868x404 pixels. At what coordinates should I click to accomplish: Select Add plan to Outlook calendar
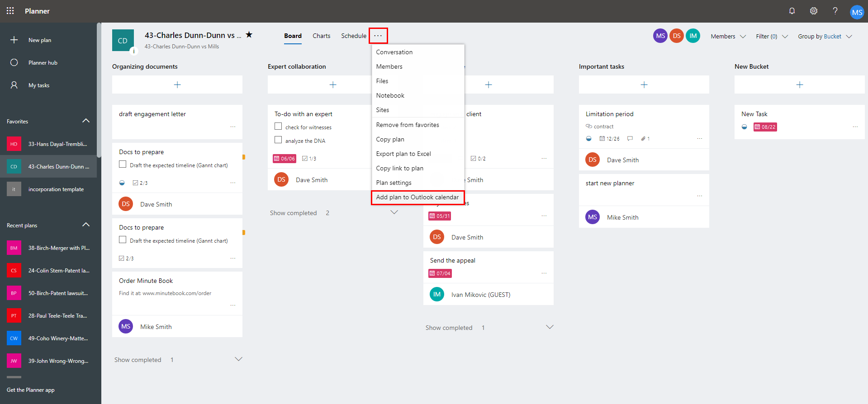point(418,197)
